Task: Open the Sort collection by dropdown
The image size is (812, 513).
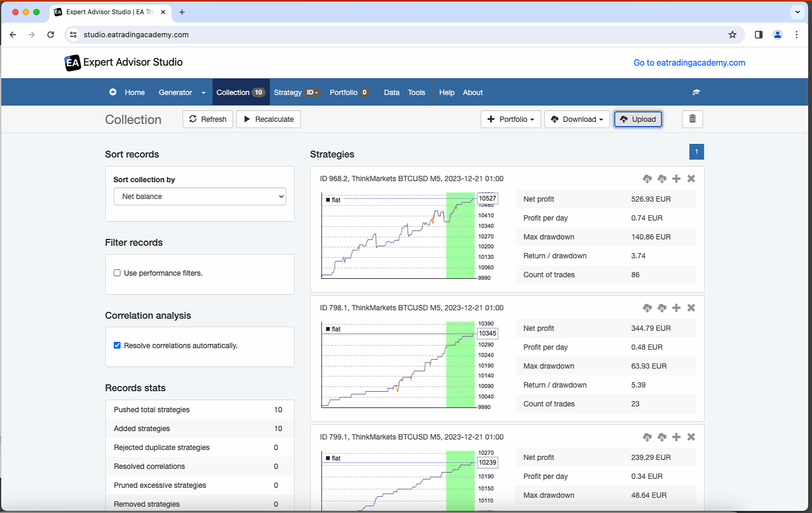Action: tap(200, 196)
